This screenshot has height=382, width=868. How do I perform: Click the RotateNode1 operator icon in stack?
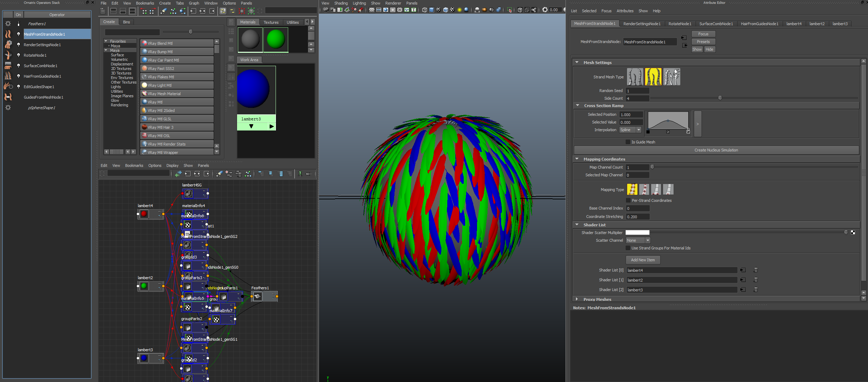click(x=8, y=55)
